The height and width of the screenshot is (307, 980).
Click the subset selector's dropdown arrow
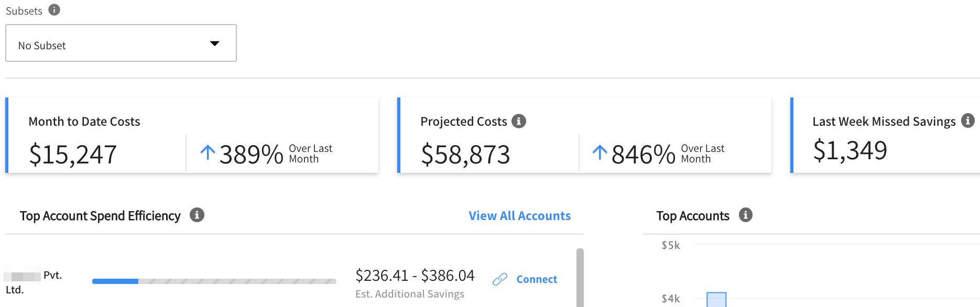point(215,44)
